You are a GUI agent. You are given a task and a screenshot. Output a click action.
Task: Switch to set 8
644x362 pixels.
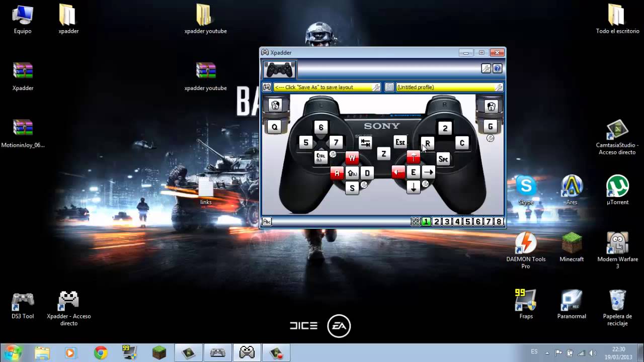[499, 222]
